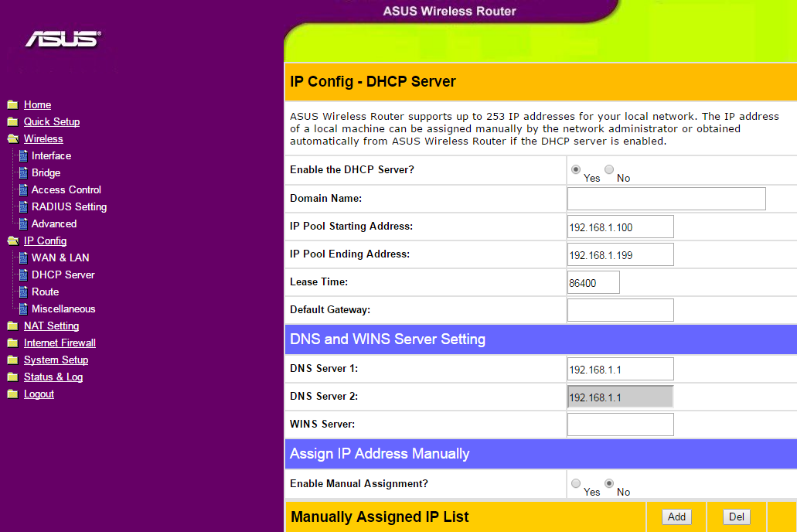This screenshot has height=532, width=797.
Task: Click the page icon beside Access Control
Action: point(23,189)
